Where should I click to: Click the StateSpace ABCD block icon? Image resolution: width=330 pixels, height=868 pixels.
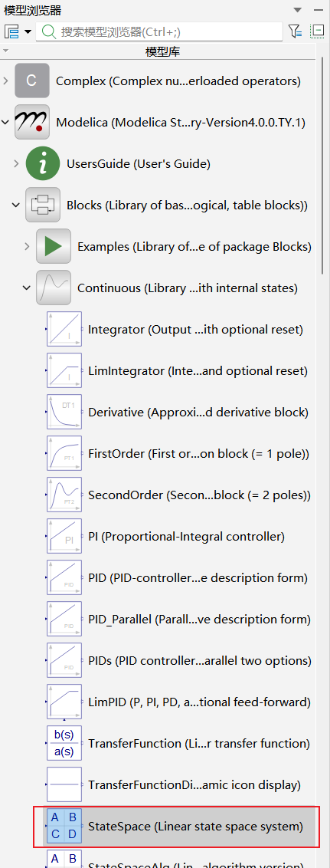pos(64,826)
